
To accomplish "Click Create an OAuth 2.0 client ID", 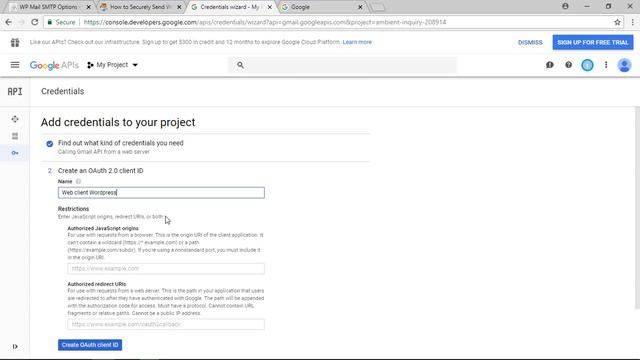I will click(x=100, y=171).
